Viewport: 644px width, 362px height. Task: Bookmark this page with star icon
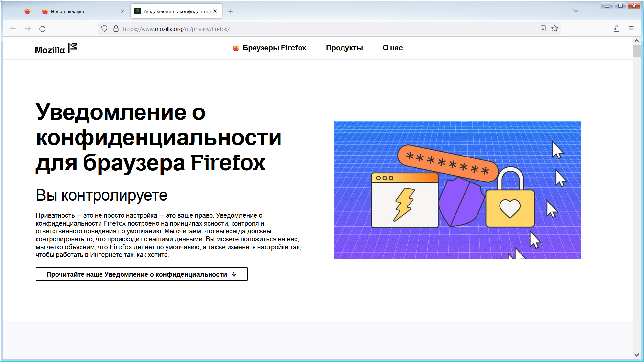pos(555,29)
